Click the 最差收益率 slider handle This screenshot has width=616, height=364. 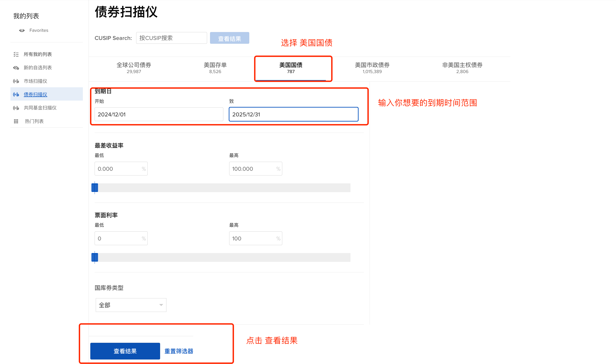tap(95, 188)
